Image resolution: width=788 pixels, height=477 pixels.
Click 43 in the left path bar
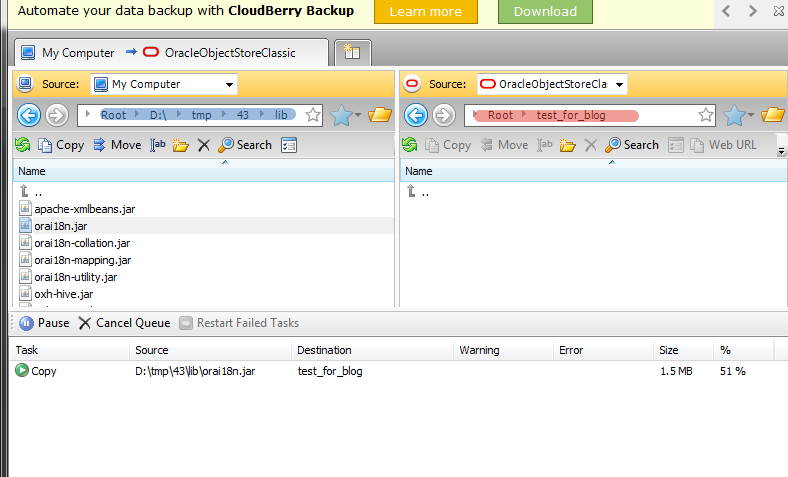[x=243, y=115]
